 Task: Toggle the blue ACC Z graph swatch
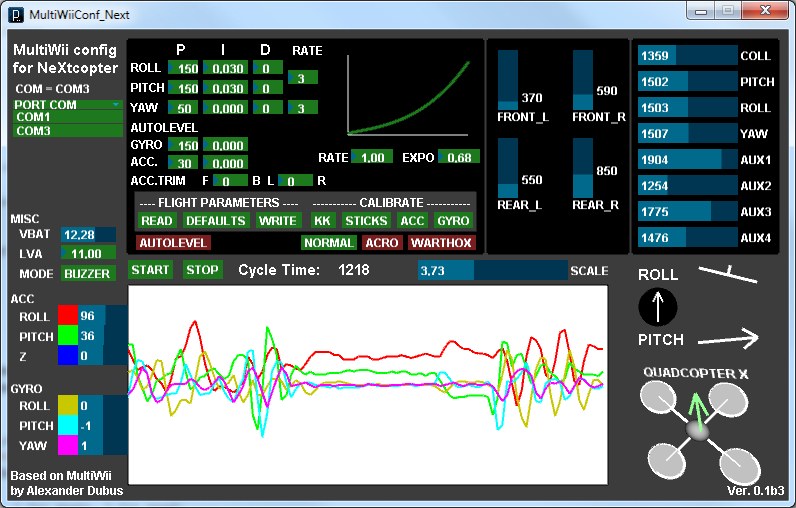(68, 355)
